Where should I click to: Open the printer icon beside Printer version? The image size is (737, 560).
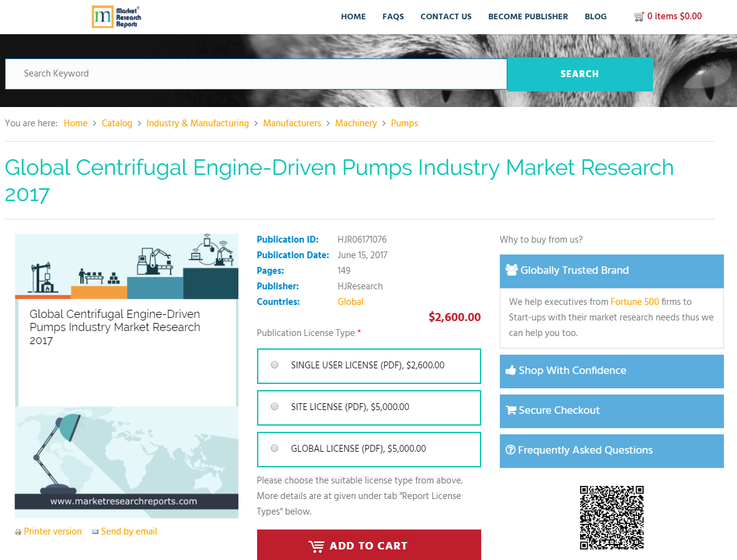(18, 532)
